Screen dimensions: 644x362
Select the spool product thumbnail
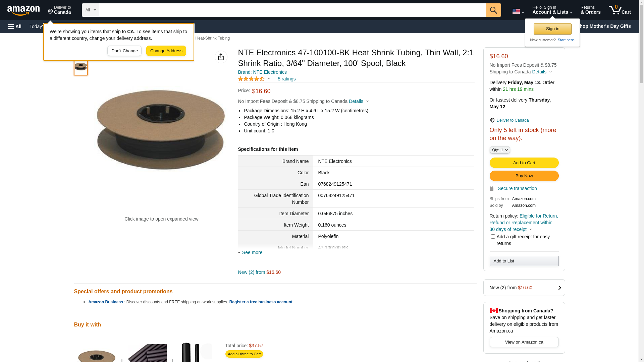[x=81, y=67]
